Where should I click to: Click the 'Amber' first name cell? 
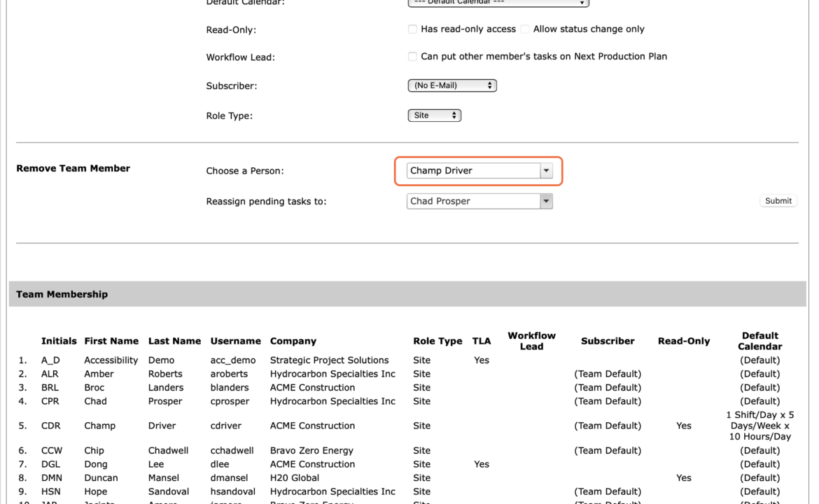99,374
